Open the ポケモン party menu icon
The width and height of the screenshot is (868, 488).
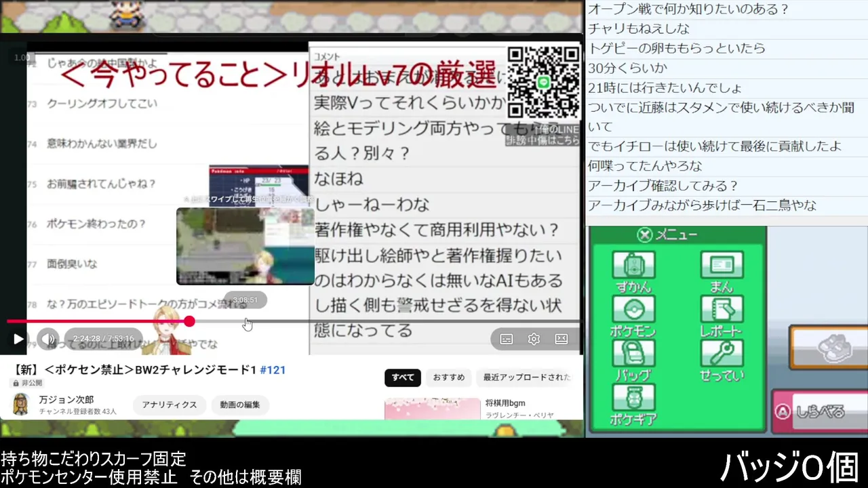coord(633,317)
